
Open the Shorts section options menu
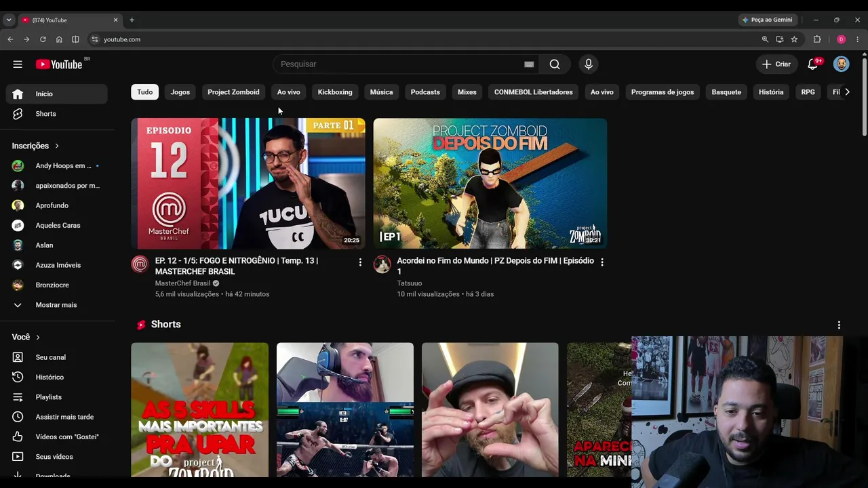[839, 325]
